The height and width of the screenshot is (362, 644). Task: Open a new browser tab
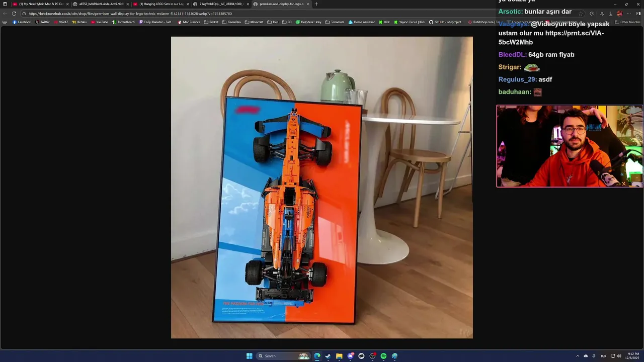316,4
